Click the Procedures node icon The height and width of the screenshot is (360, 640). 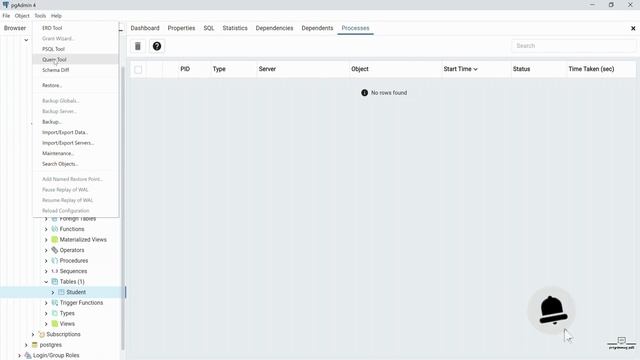click(55, 260)
